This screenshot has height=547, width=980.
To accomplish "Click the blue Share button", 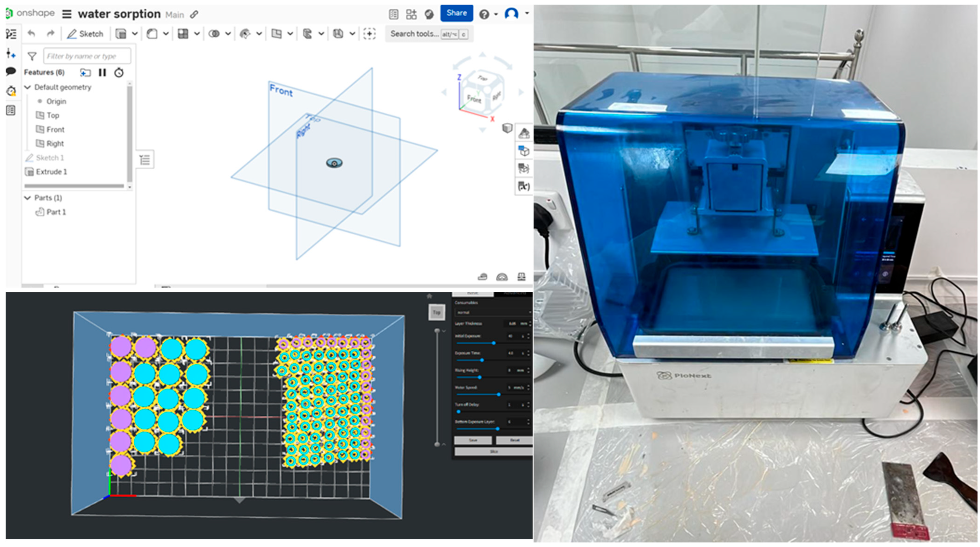I will tap(457, 13).
